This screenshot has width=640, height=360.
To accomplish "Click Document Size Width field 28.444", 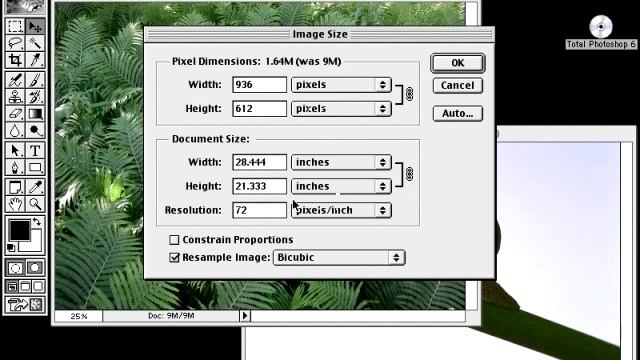I will pos(260,162).
